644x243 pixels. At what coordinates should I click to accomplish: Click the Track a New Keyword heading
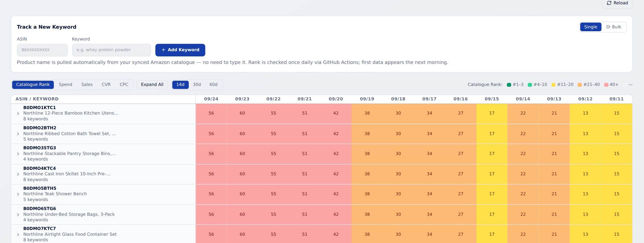click(x=47, y=27)
